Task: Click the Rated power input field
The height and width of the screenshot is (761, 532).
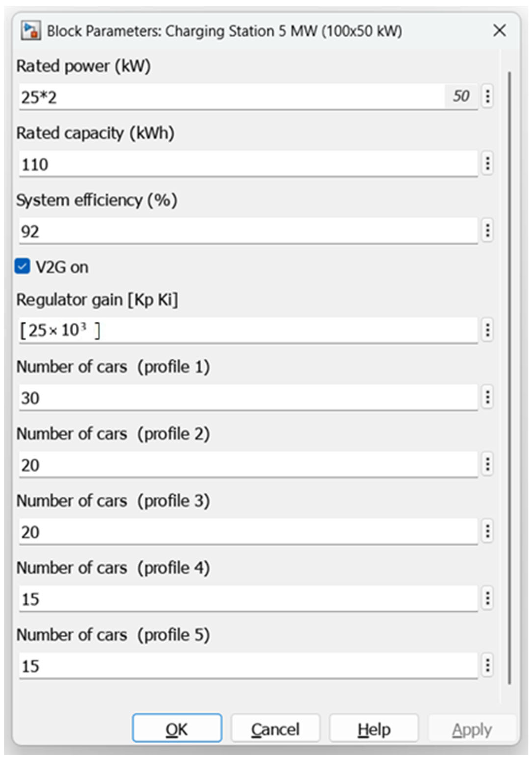Action: tap(232, 97)
